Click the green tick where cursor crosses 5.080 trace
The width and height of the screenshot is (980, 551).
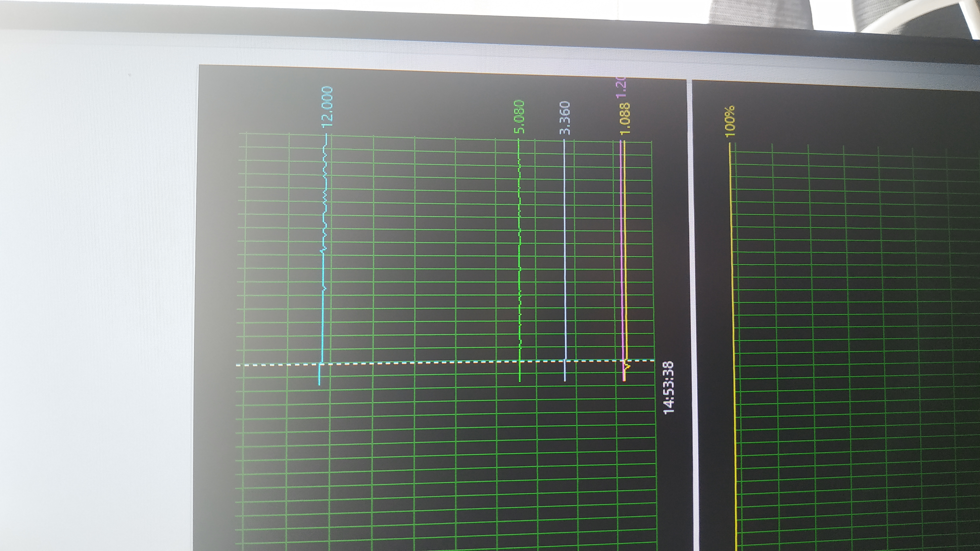pyautogui.click(x=520, y=372)
